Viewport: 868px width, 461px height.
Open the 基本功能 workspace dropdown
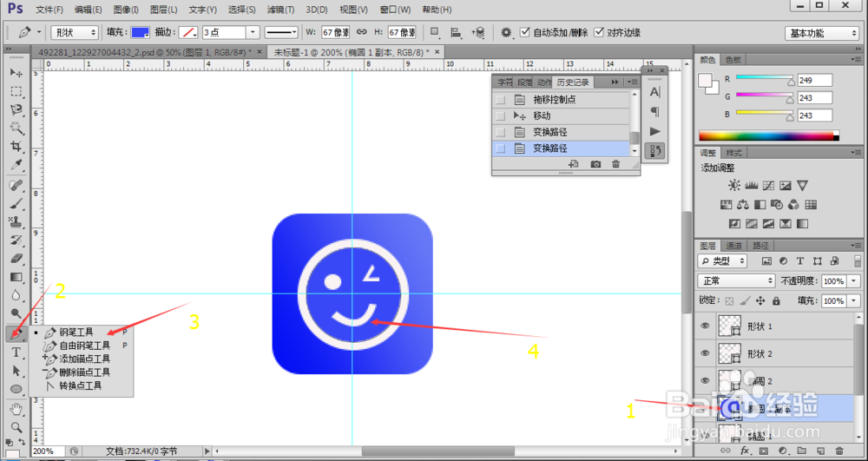pyautogui.click(x=821, y=33)
